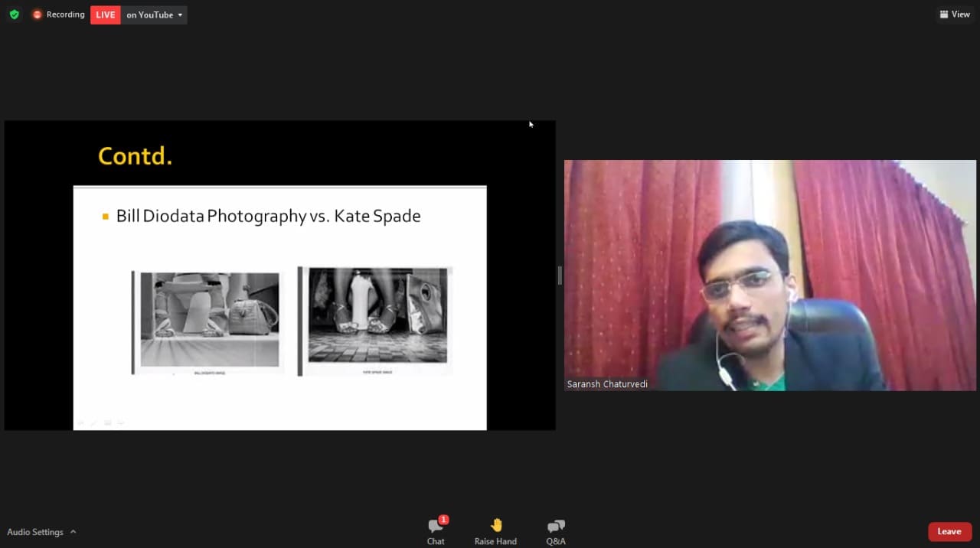Image resolution: width=980 pixels, height=548 pixels.
Task: Expand the Audio Settings chevron
Action: tap(73, 532)
